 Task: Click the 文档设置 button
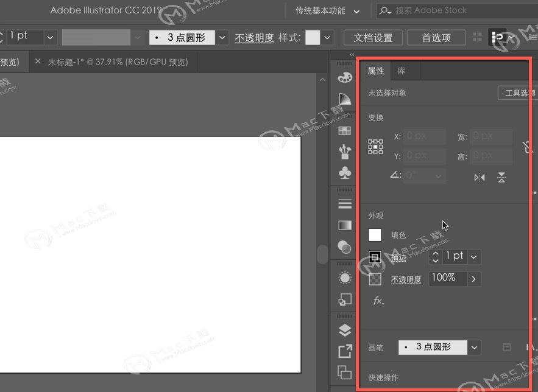pos(373,37)
